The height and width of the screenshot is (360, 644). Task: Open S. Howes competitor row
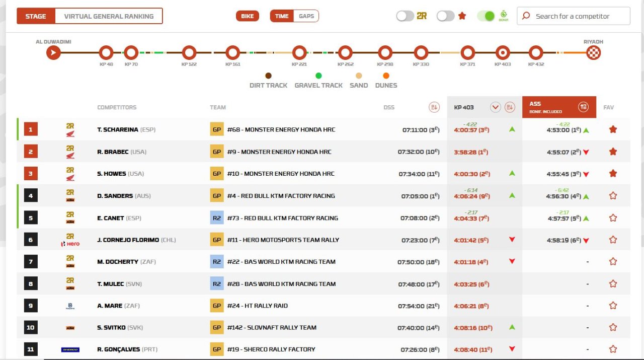[x=111, y=174]
